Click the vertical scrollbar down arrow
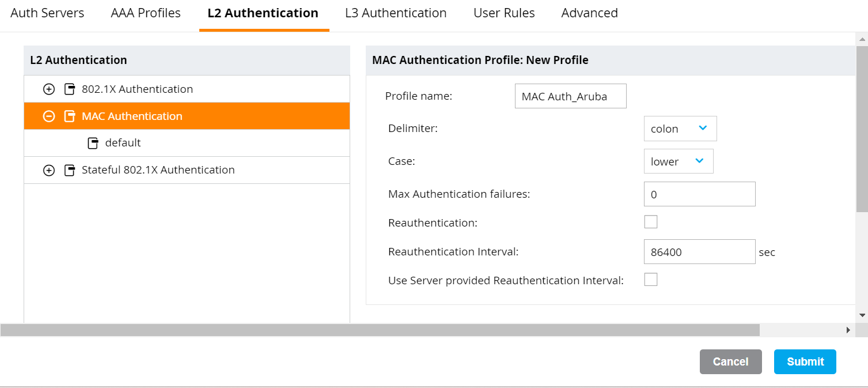Image resolution: width=868 pixels, height=388 pixels. (862, 315)
